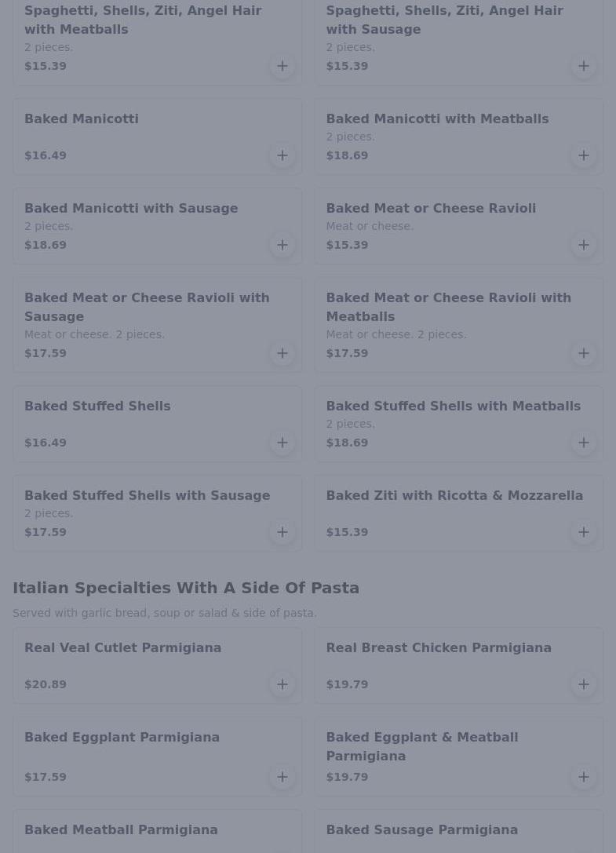
Task: Open Baked Meat or Cheese Ravioli with Sausage
Action: click(147, 307)
